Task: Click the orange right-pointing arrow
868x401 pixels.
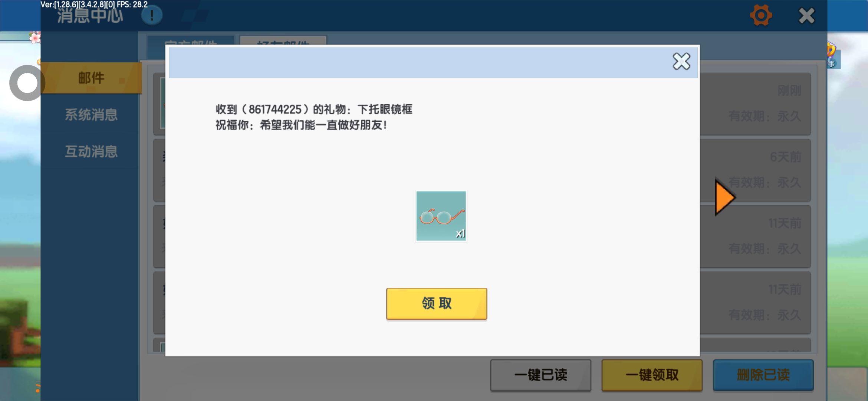Action: [x=724, y=198]
